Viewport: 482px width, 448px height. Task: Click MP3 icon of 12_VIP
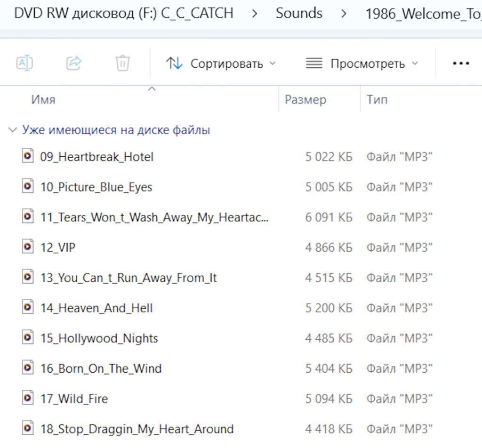[28, 247]
